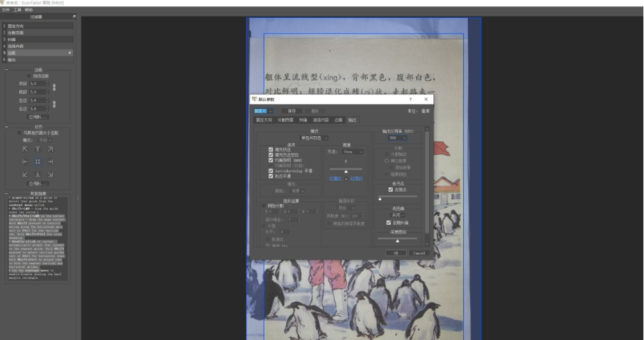Screen dimensions: 644x340
Task: Click the 深度感知 slider
Action: pos(398,239)
